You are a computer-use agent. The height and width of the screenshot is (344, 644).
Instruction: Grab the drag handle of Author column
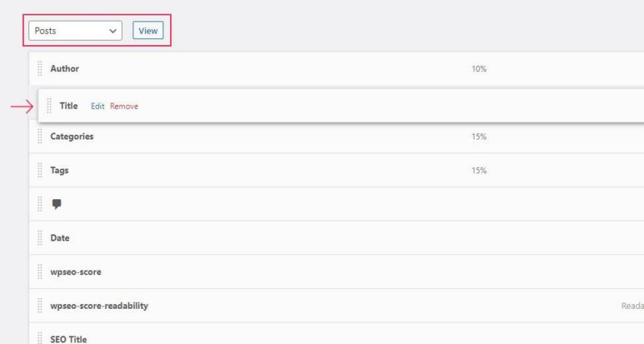click(40, 68)
